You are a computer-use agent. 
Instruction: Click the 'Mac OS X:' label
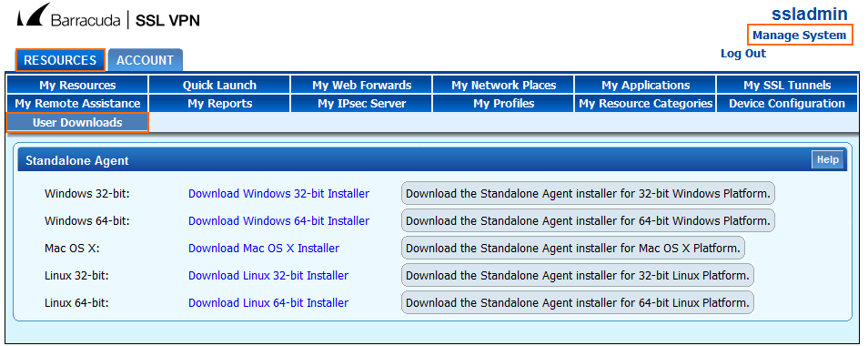pyautogui.click(x=72, y=248)
